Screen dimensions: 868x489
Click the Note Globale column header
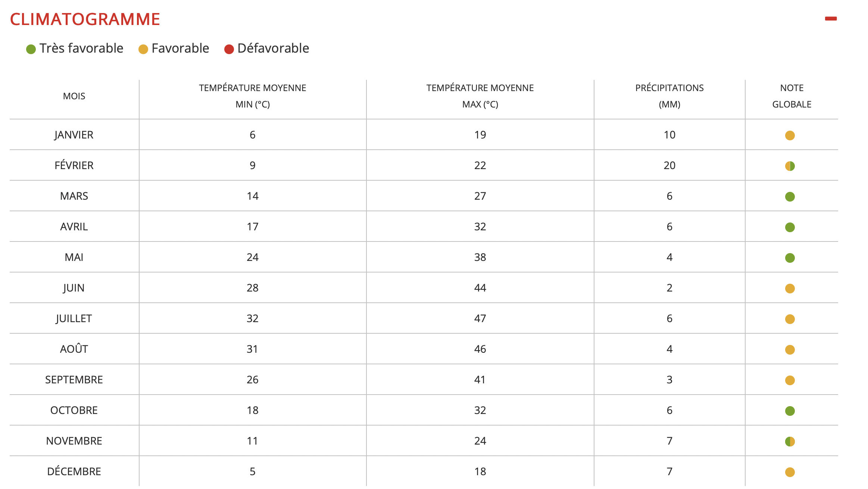(791, 96)
